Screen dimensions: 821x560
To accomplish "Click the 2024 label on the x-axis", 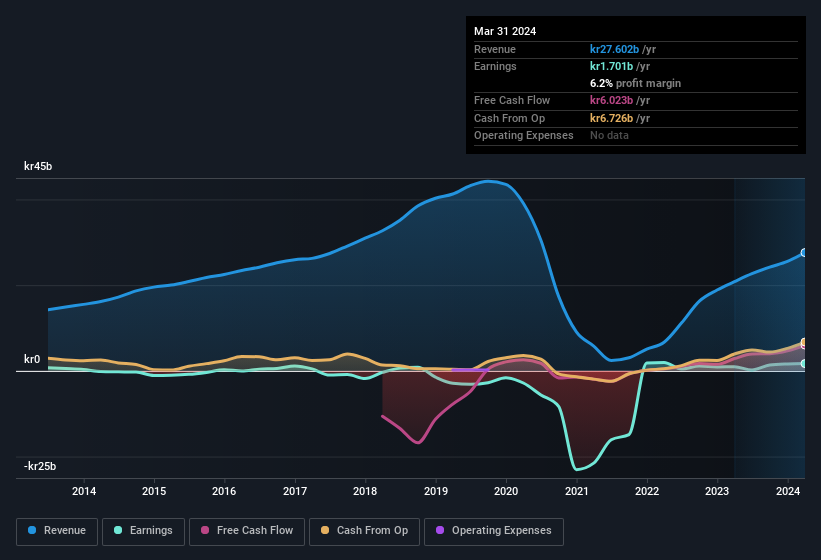I will [x=788, y=491].
